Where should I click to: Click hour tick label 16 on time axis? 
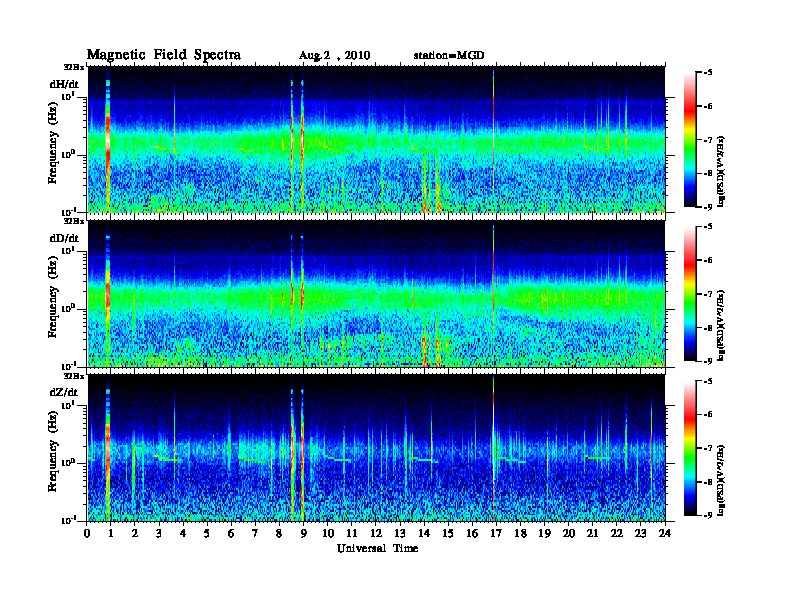(x=472, y=534)
